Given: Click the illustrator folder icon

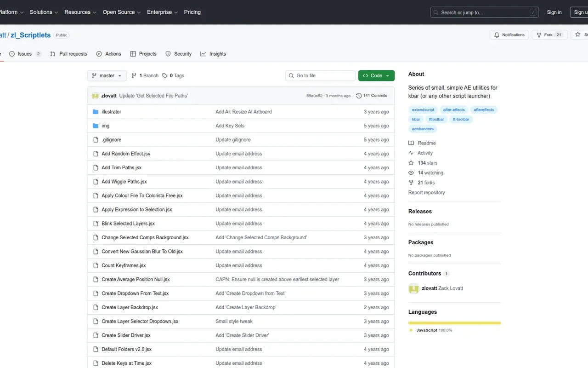Looking at the screenshot, I should pyautogui.click(x=96, y=112).
